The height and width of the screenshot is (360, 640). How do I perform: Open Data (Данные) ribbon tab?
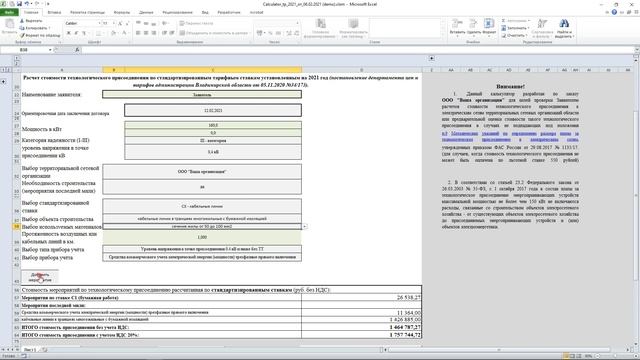(x=146, y=12)
